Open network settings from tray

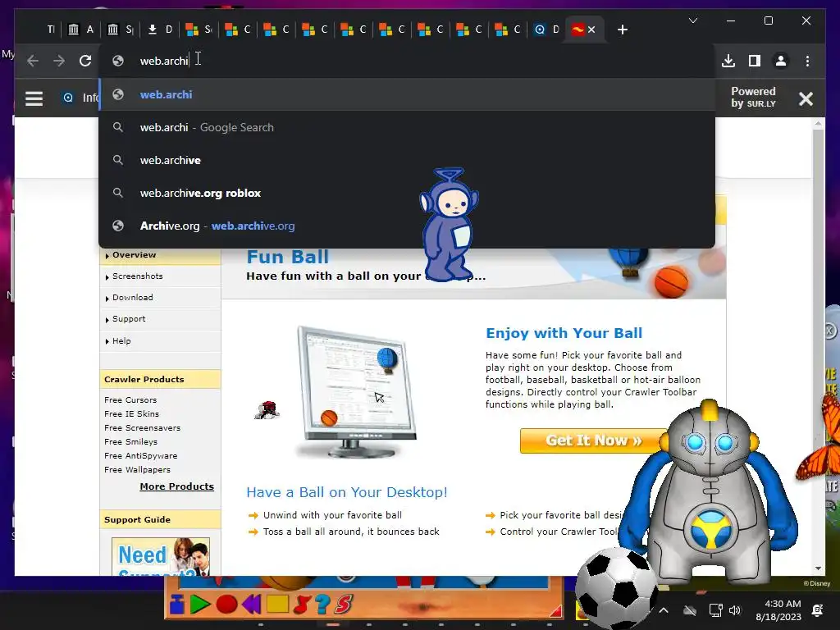[715, 610]
